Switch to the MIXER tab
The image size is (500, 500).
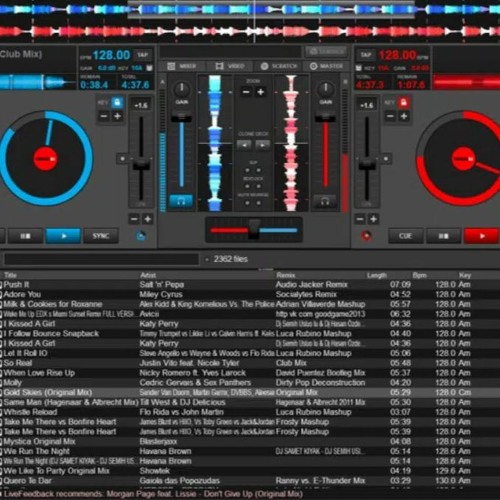click(x=182, y=66)
